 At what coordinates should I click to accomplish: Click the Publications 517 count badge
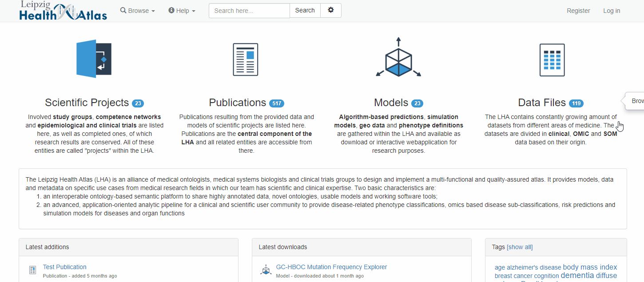pyautogui.click(x=276, y=103)
